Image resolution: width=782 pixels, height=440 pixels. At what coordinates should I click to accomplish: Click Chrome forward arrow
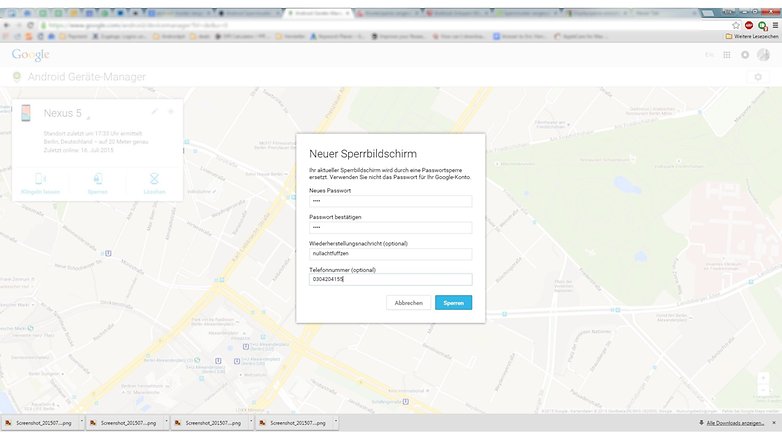[x=18, y=25]
